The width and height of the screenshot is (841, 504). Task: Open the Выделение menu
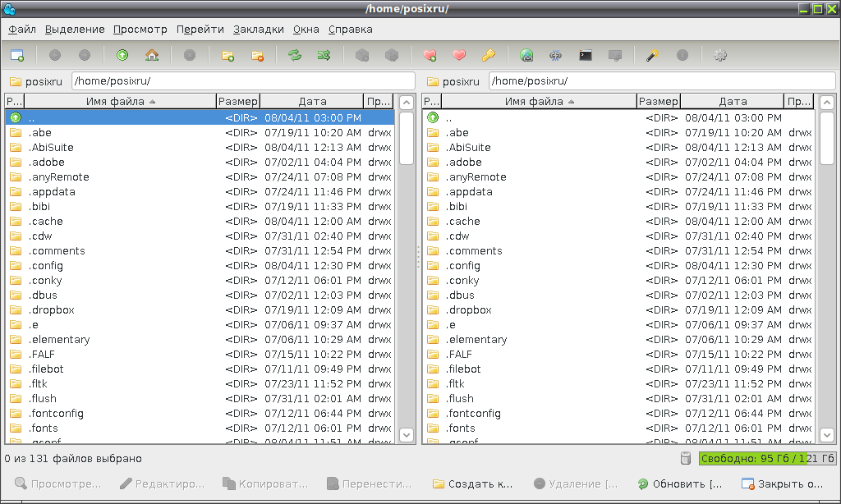pos(75,30)
